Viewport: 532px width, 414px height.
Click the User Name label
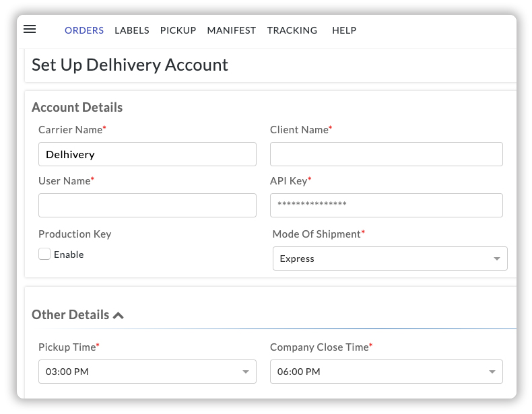click(66, 181)
